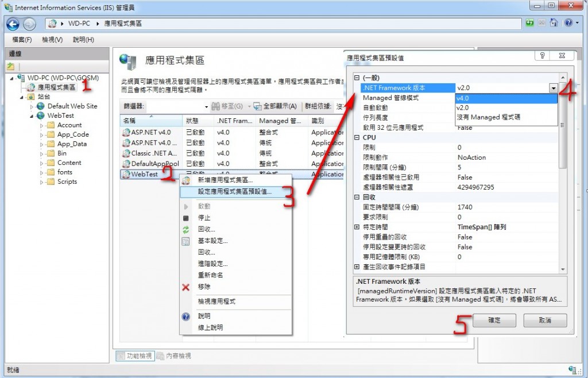Sort by 名稱 column header
Screen dimensions: 588x378
151,121
